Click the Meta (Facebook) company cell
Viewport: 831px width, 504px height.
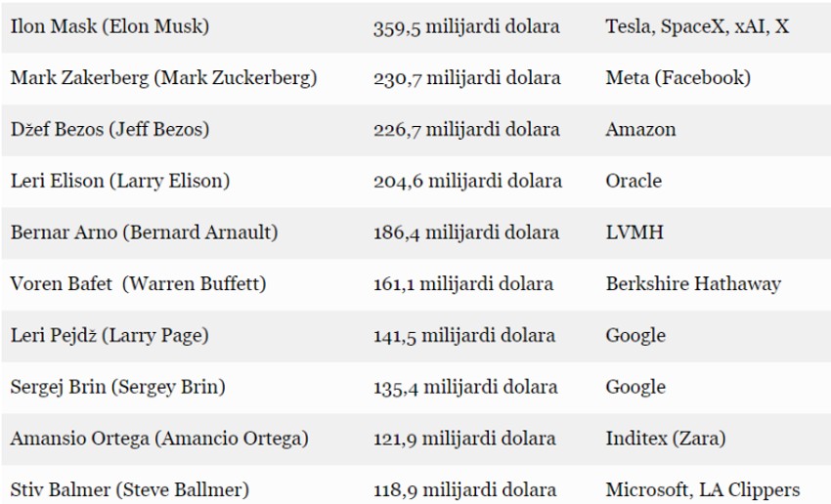tap(678, 78)
